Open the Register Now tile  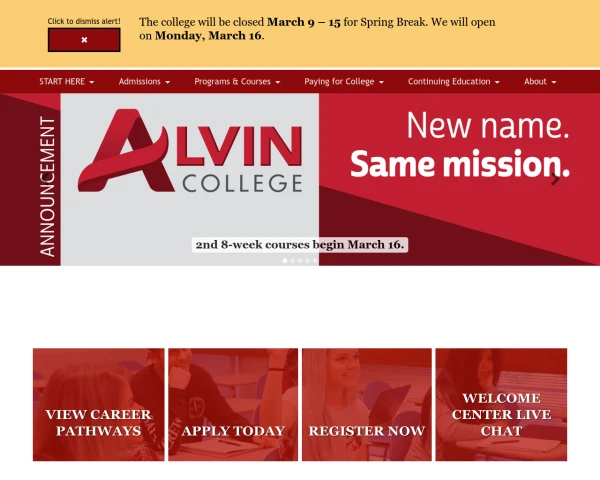click(x=367, y=405)
